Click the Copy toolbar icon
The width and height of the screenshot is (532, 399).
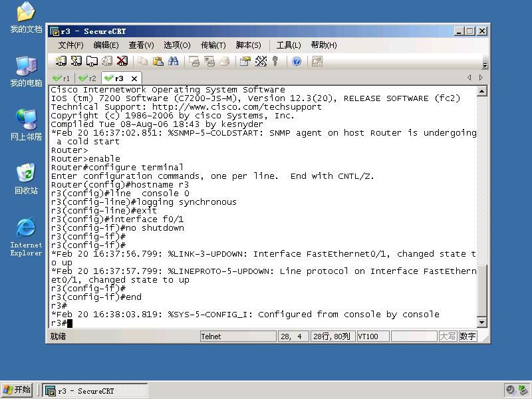tap(142, 61)
